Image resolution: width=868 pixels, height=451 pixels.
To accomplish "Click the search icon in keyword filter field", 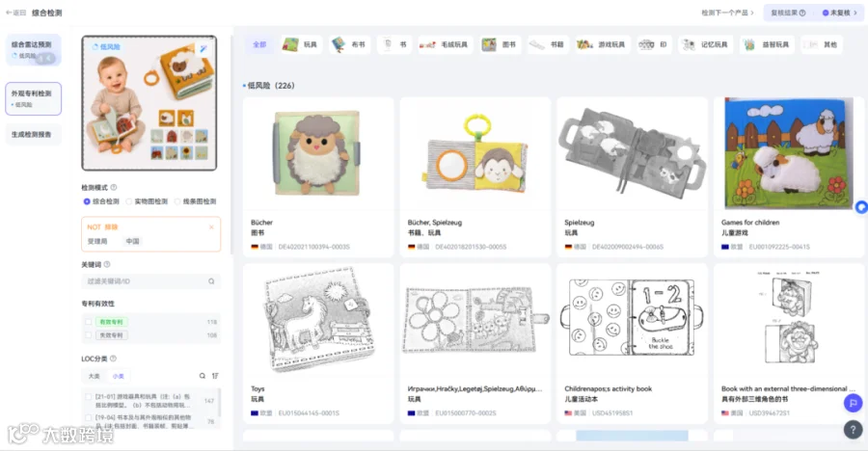I will pyautogui.click(x=211, y=281).
